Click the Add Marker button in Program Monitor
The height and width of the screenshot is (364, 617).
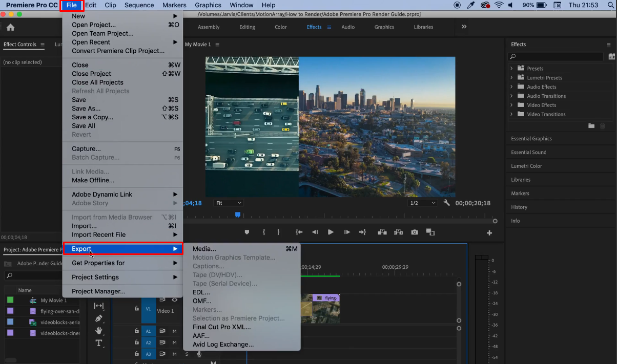pos(246,232)
